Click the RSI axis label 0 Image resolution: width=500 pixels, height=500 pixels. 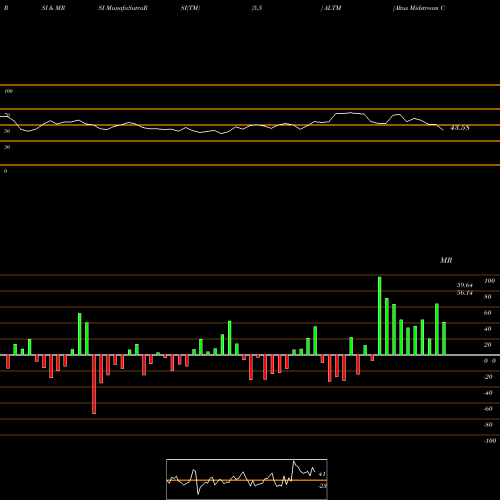(x=5, y=171)
